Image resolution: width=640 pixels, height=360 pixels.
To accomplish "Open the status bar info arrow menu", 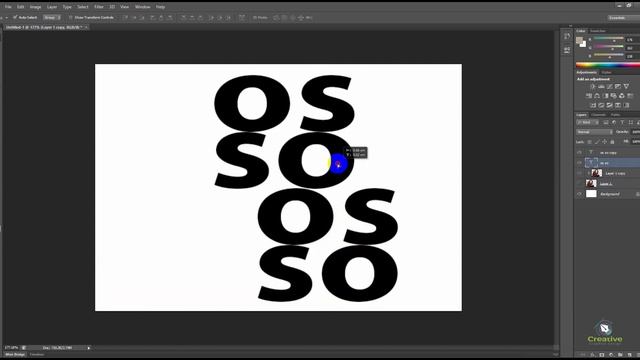I will click(89, 348).
